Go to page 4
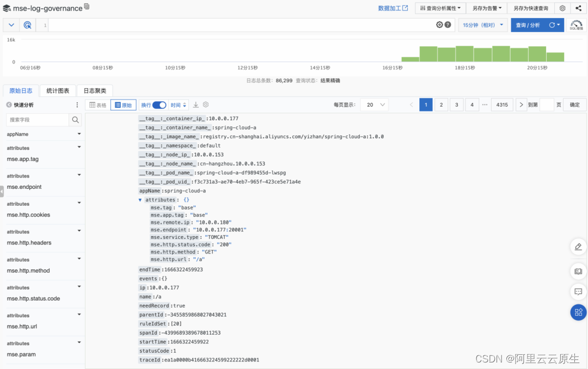The height and width of the screenshot is (369, 588). pyautogui.click(x=471, y=105)
